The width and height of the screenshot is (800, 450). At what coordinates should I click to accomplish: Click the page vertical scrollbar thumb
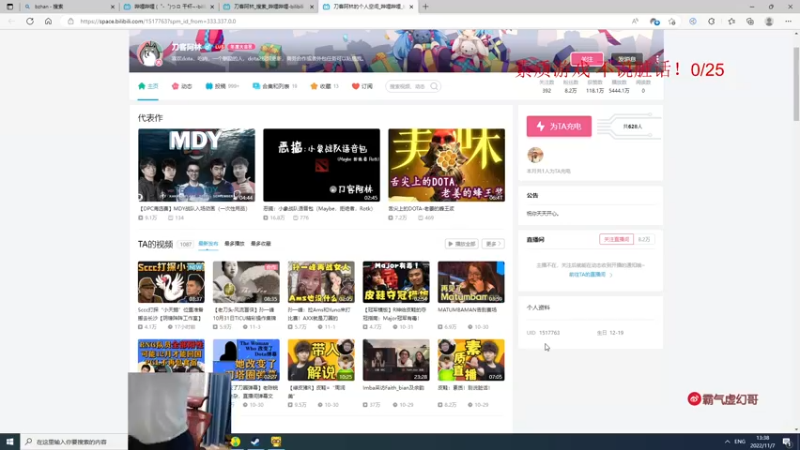(796, 84)
